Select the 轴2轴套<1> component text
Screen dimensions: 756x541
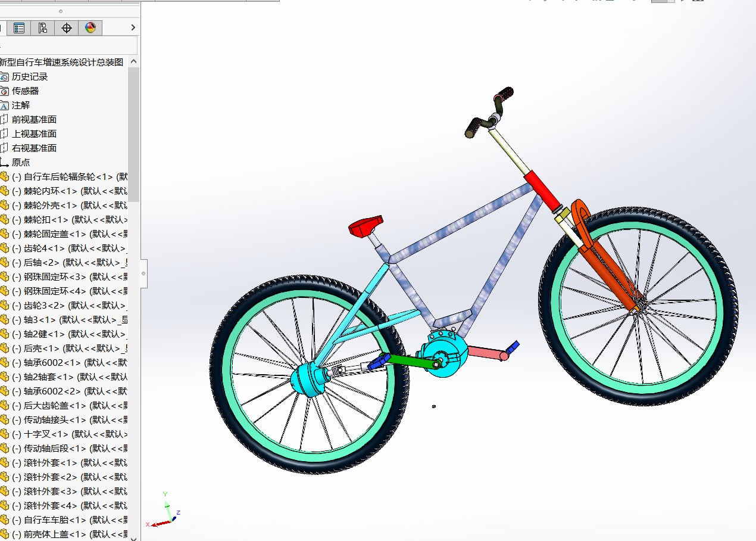[x=69, y=377]
